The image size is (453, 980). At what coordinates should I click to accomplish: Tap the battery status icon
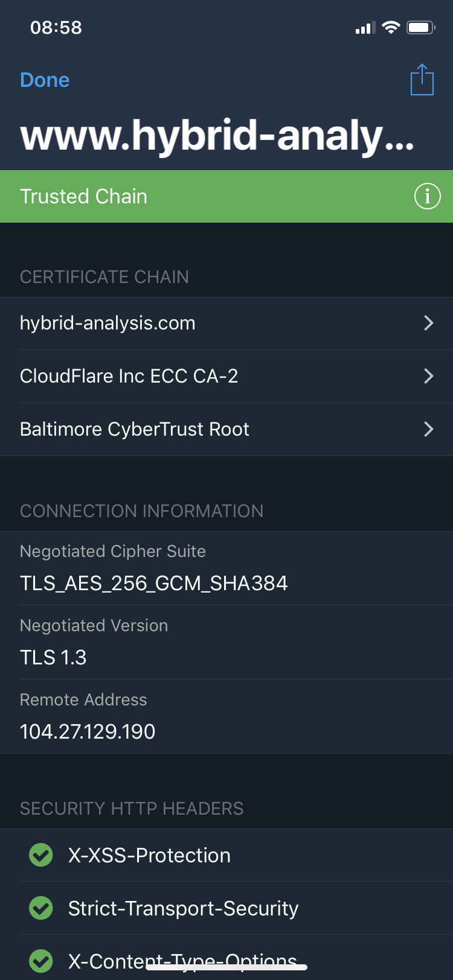tap(420, 27)
